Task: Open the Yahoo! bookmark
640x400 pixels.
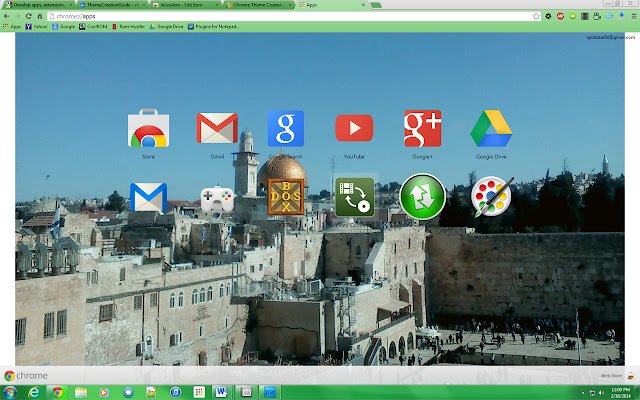Action: coord(37,27)
